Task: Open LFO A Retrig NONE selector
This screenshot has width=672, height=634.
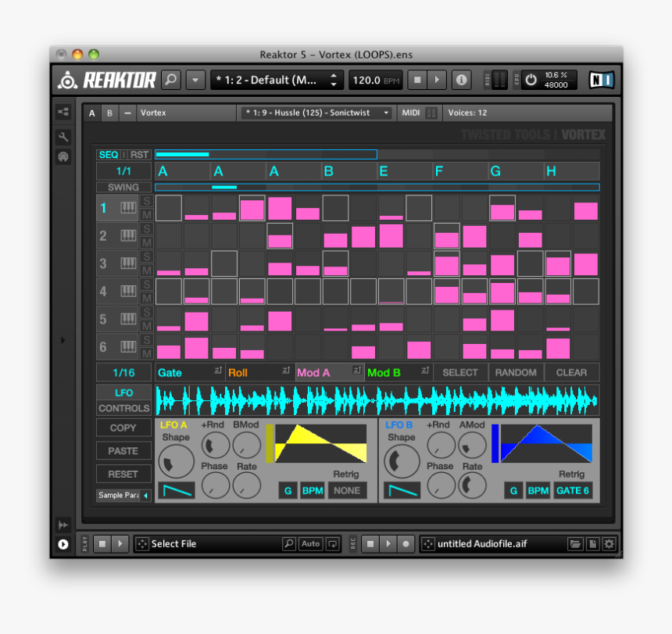Action: click(x=347, y=490)
